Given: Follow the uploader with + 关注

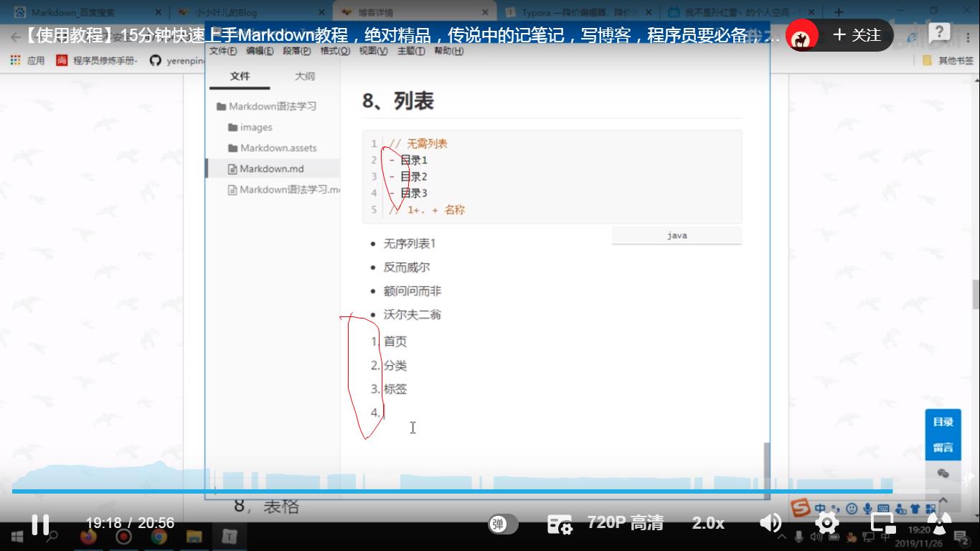Looking at the screenshot, I should [x=857, y=35].
